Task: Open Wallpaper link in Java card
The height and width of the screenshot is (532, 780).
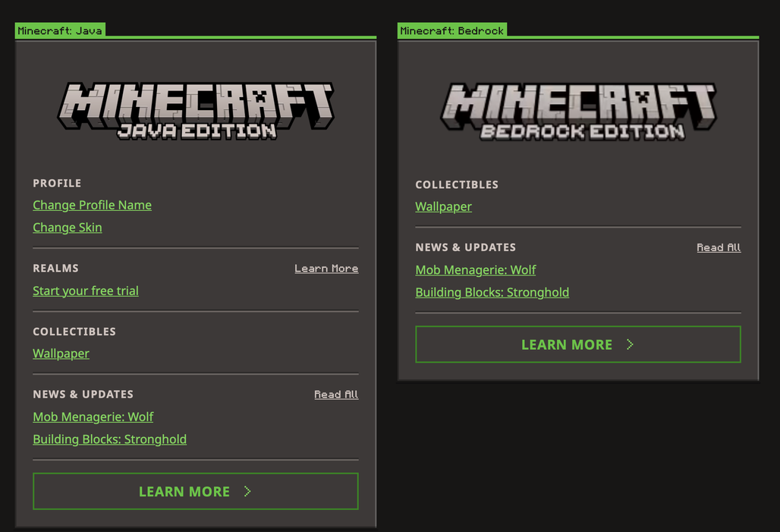Action: click(x=61, y=354)
